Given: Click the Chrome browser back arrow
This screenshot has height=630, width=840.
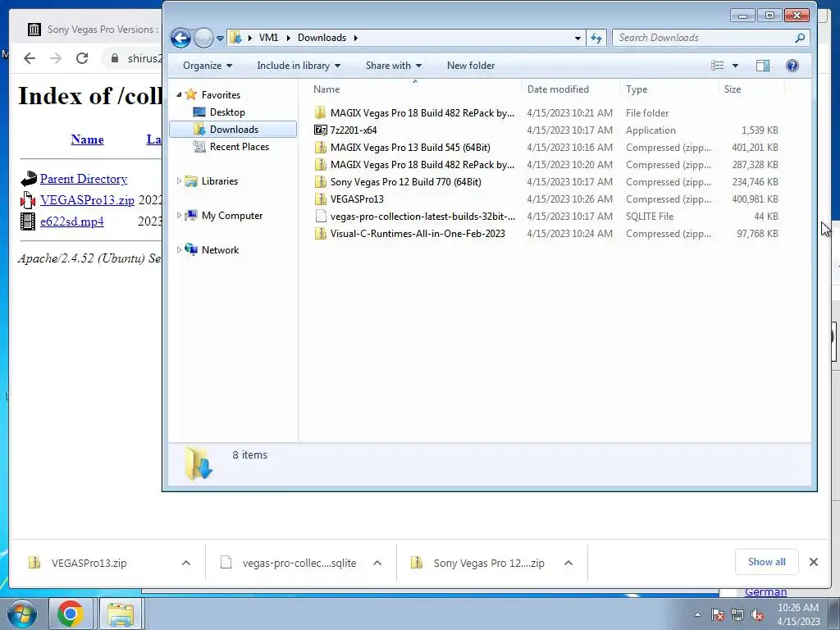Looking at the screenshot, I should pyautogui.click(x=30, y=58).
